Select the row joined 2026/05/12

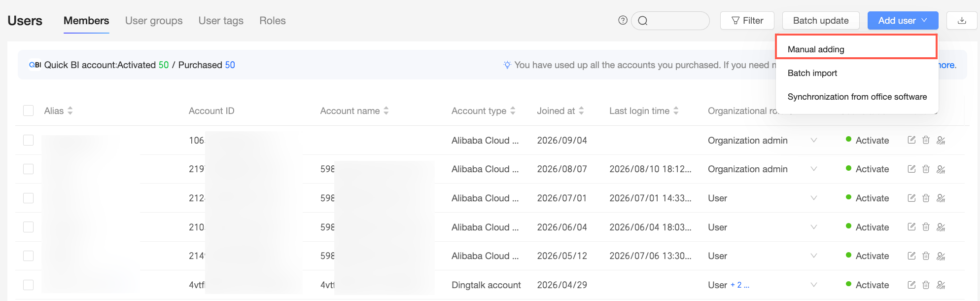29,256
